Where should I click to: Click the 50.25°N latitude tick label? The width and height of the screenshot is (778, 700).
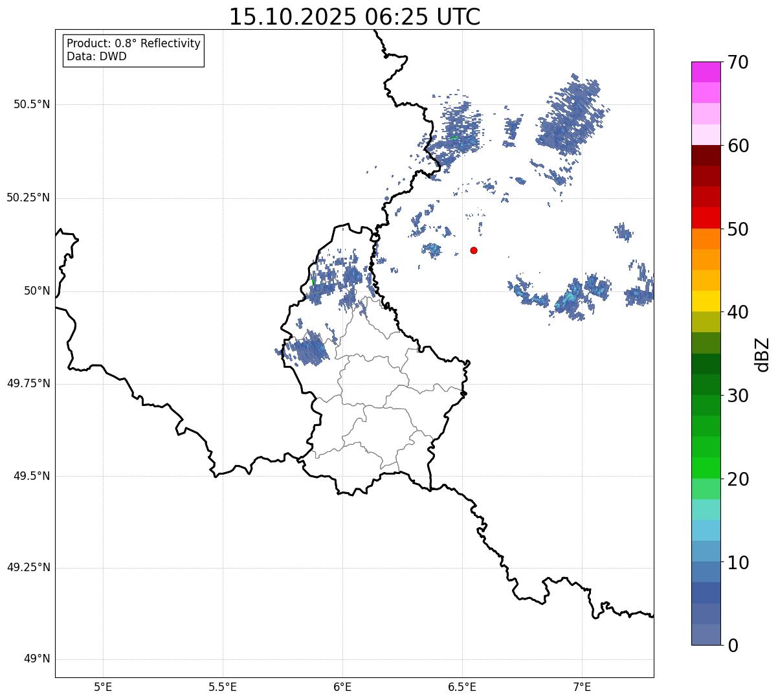click(28, 198)
